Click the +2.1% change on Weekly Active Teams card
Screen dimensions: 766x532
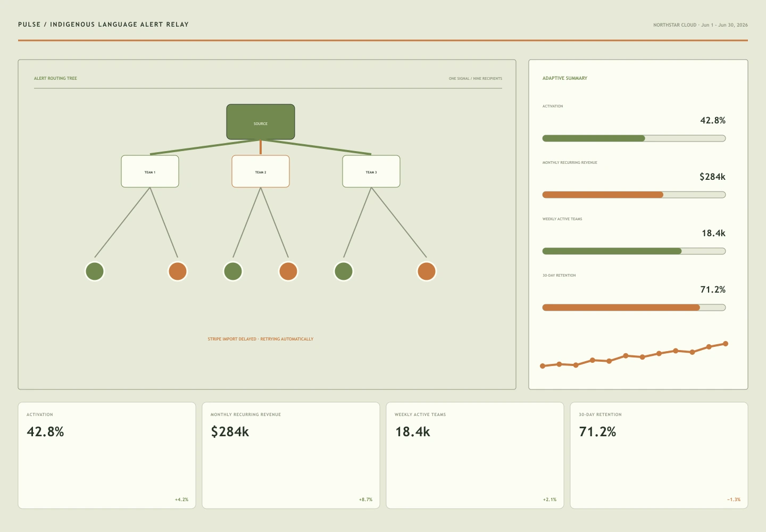549,500
